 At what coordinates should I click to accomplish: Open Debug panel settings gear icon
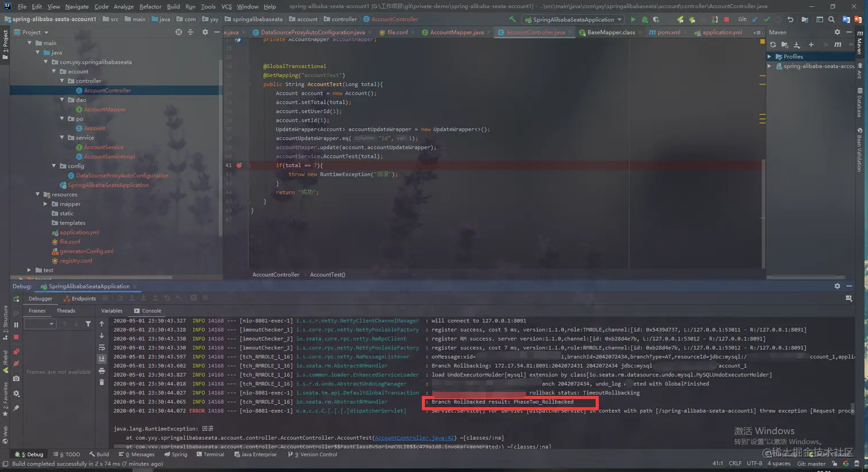(837, 286)
